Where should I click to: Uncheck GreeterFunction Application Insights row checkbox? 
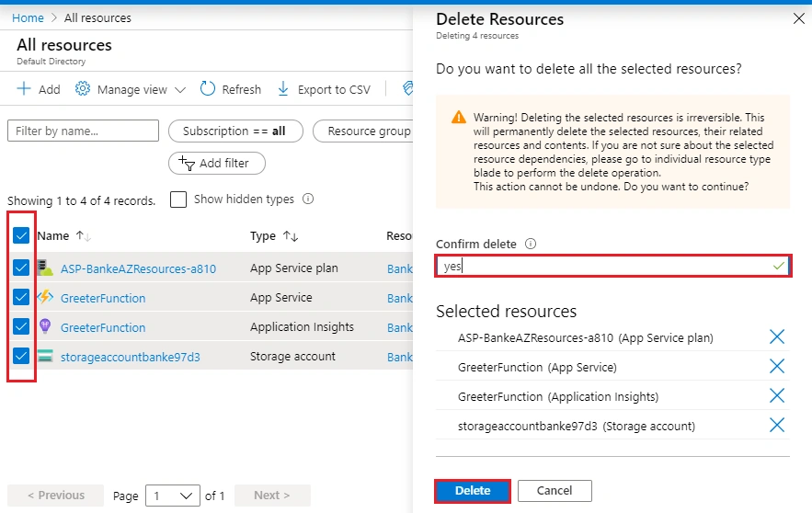(21, 326)
